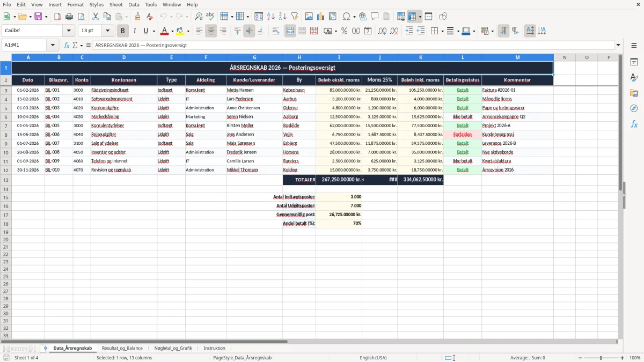Screen dimensions: 644x362
Task: Click the Format as Percent icon
Action: pyautogui.click(x=344, y=31)
